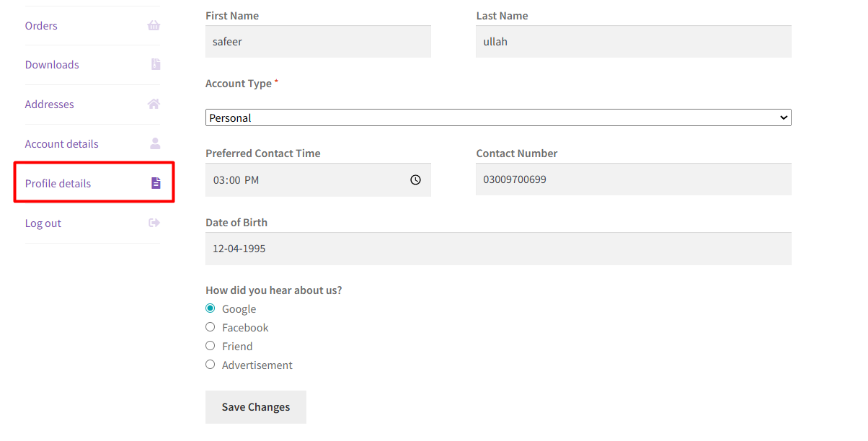
Task: Click the 'Account Type' label
Action: (239, 84)
